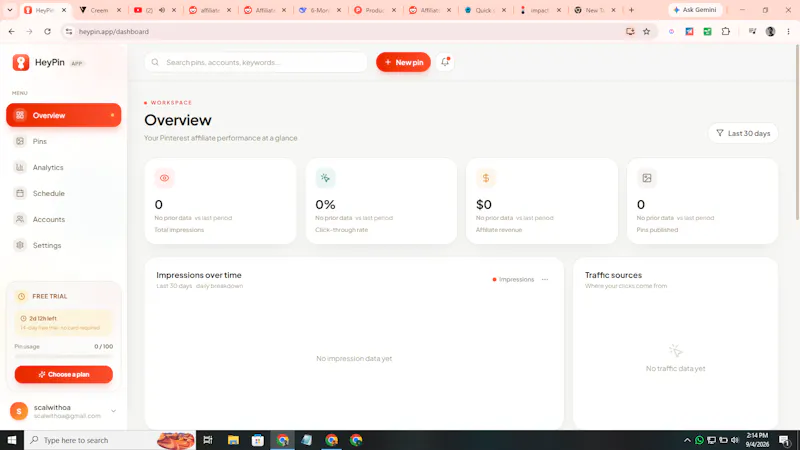Mute the YouTube tab speaker icon
Viewport: 800px width, 450px height.
[162, 10]
